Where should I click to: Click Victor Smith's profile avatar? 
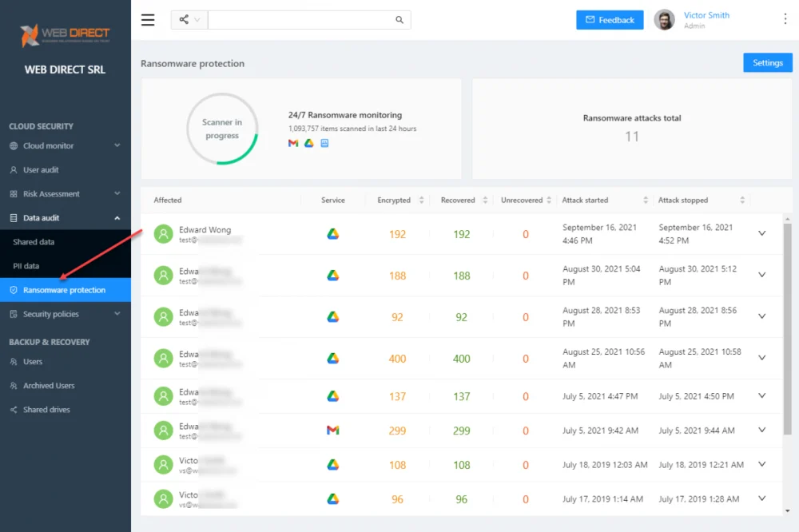coord(664,20)
